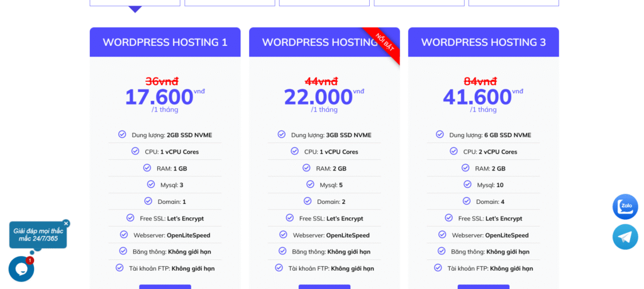The height and width of the screenshot is (289, 644).
Task: Click the 24/7/365 support tooltip text
Action: point(38,235)
